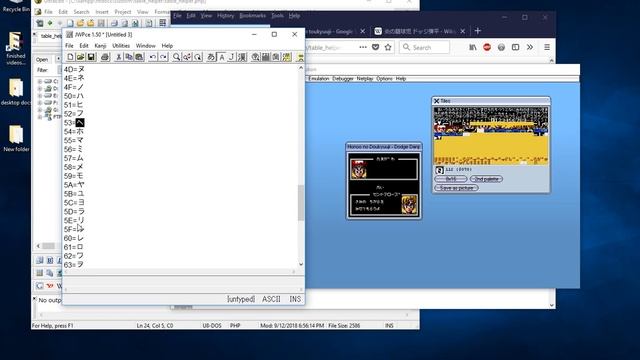Click Cut scissors icon in JWPce toolbar

point(118,57)
